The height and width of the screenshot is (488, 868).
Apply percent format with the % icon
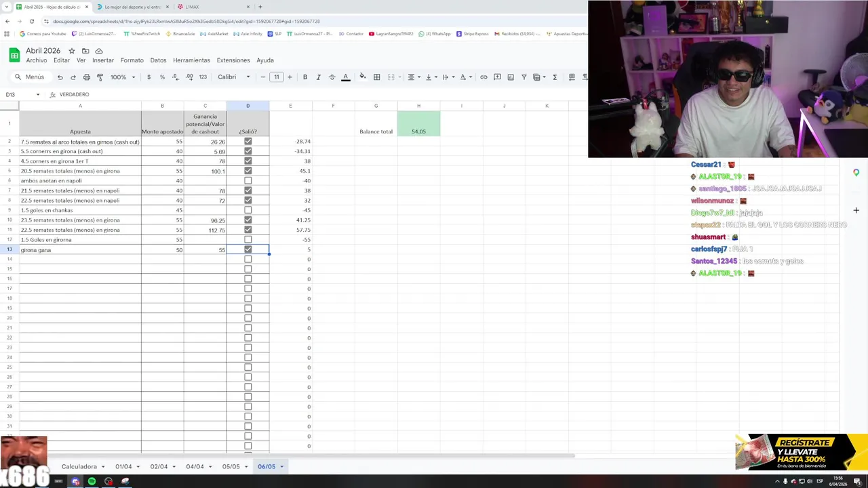(162, 77)
